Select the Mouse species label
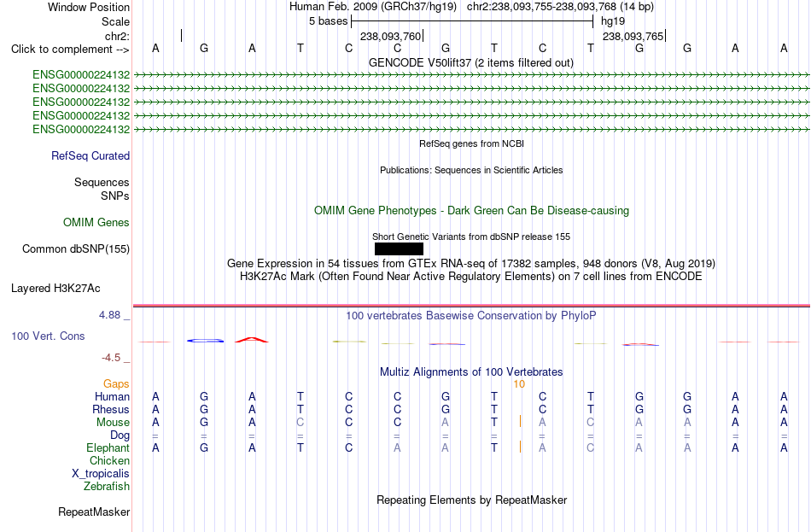 coord(113,423)
